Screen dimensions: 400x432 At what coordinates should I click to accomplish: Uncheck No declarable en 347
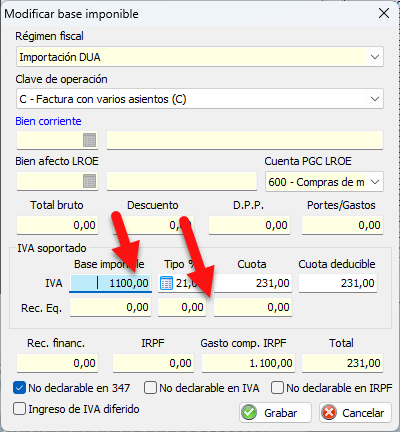19,388
